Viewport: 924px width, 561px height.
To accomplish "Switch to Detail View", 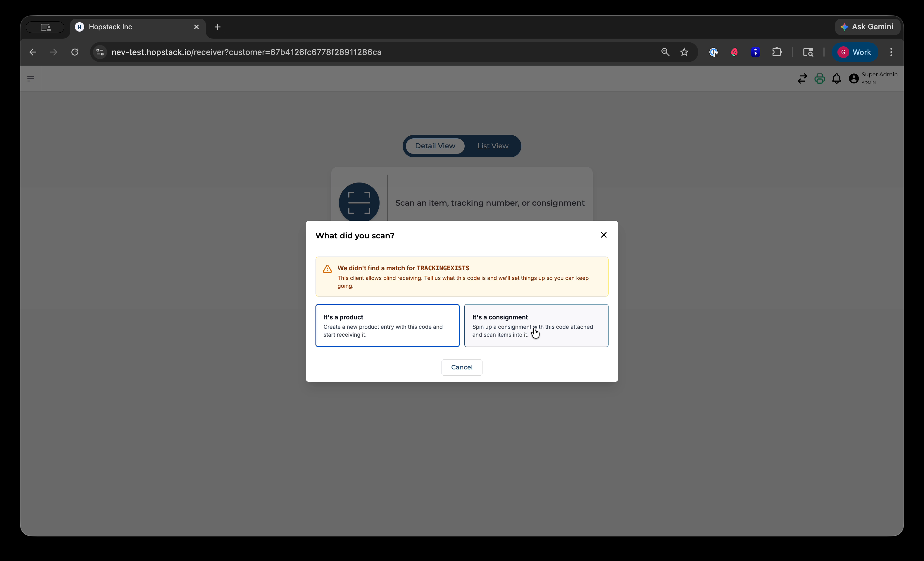I will [x=435, y=146].
